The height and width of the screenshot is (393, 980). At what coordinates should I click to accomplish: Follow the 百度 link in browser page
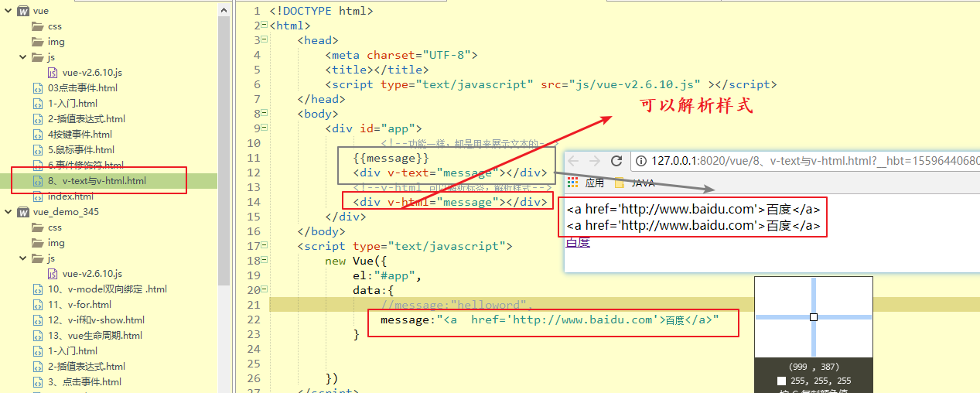[578, 242]
